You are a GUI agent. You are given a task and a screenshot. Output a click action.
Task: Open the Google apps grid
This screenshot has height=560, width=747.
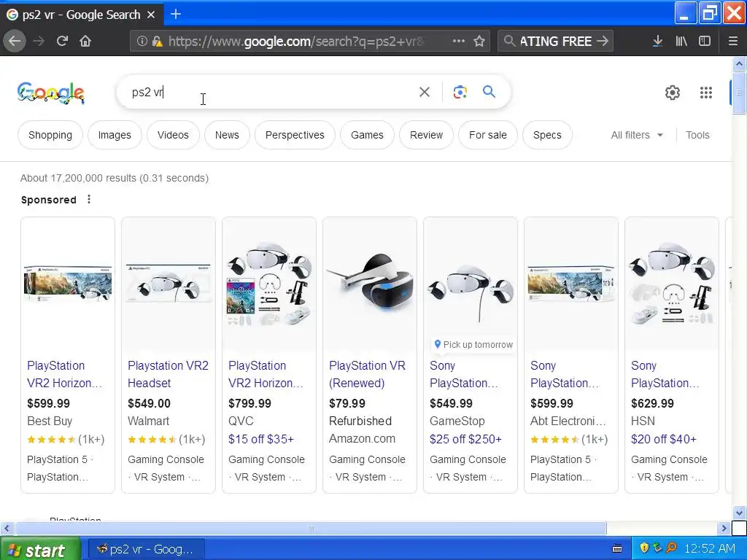pos(706,93)
